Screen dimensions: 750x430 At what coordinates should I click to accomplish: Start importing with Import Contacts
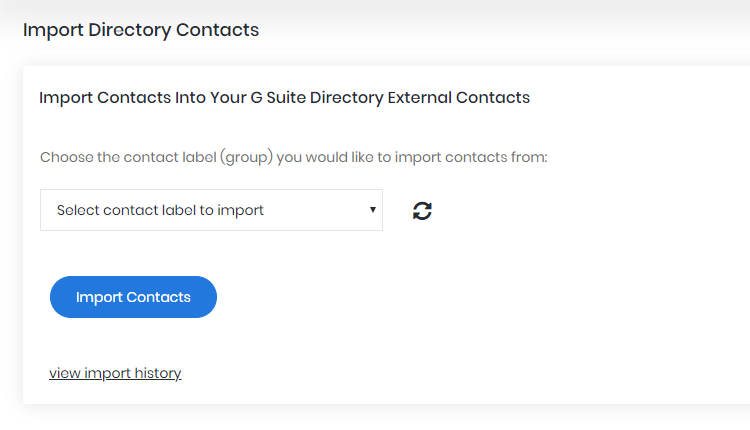click(133, 297)
